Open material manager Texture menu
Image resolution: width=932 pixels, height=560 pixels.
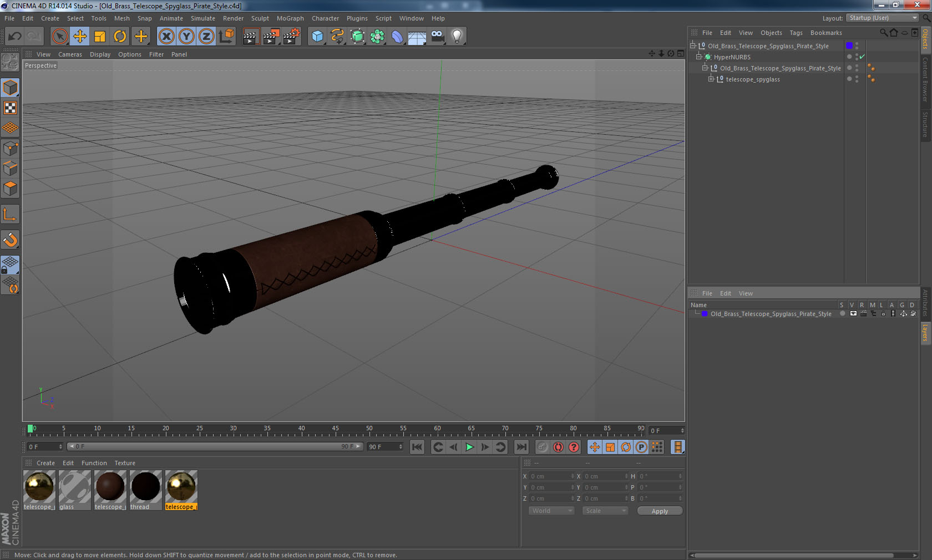[125, 463]
